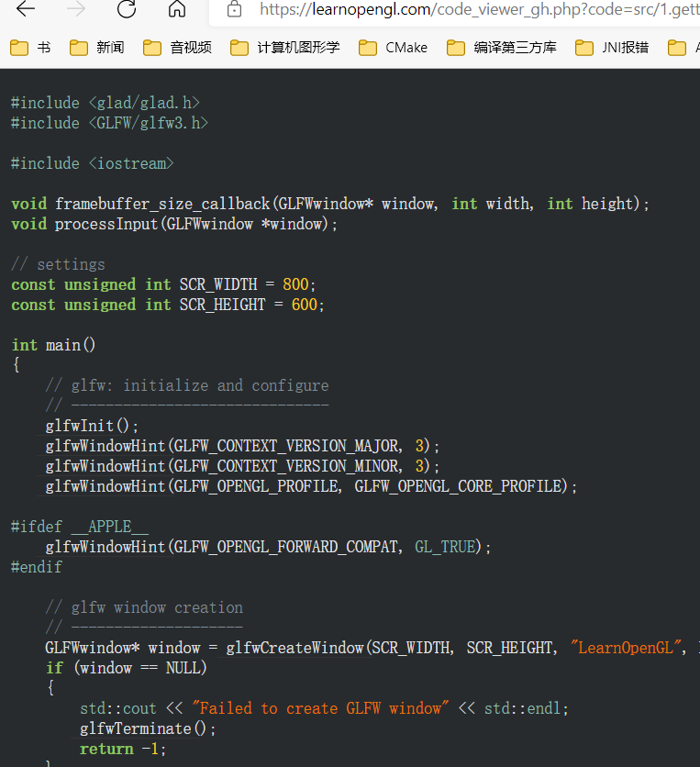
Task: Click the #endif directive
Action: (x=37, y=567)
